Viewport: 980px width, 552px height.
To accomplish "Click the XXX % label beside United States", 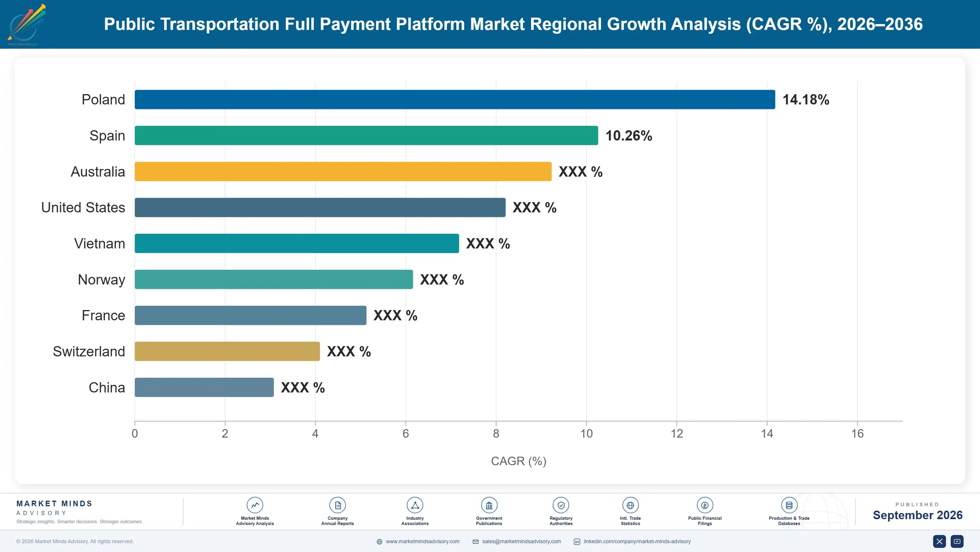I will (535, 207).
